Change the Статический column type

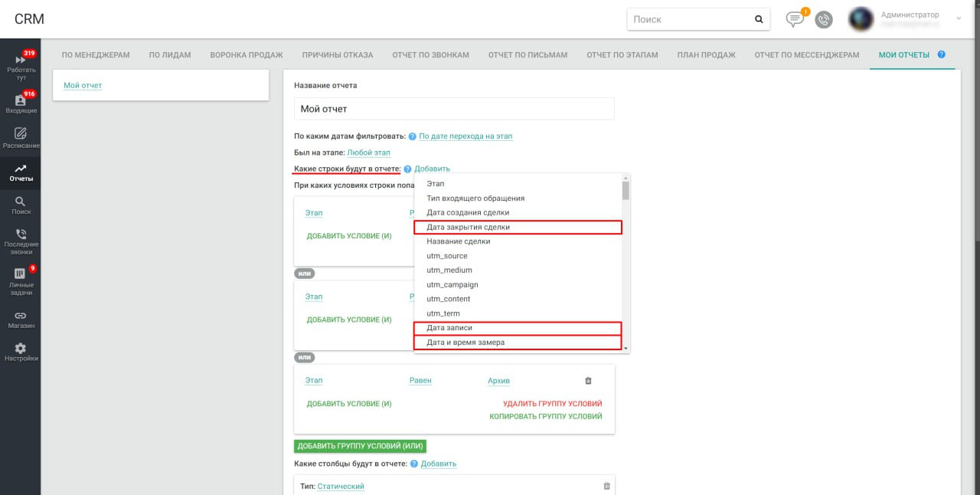point(341,486)
